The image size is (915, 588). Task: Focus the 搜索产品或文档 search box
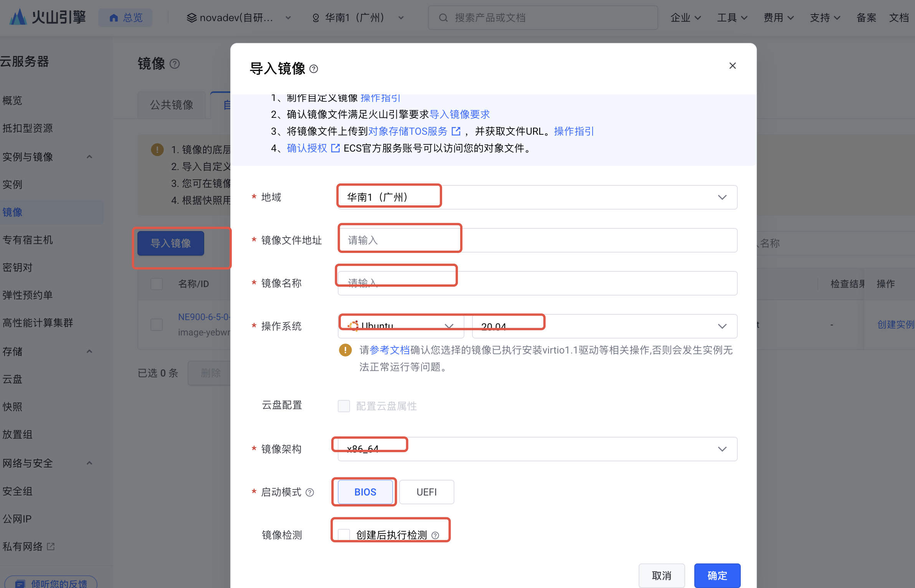[543, 18]
